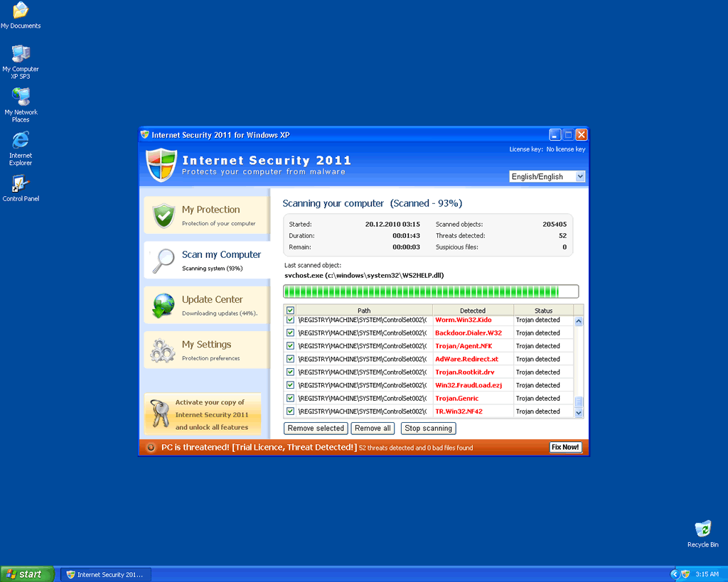Click the Remove all button

point(373,429)
